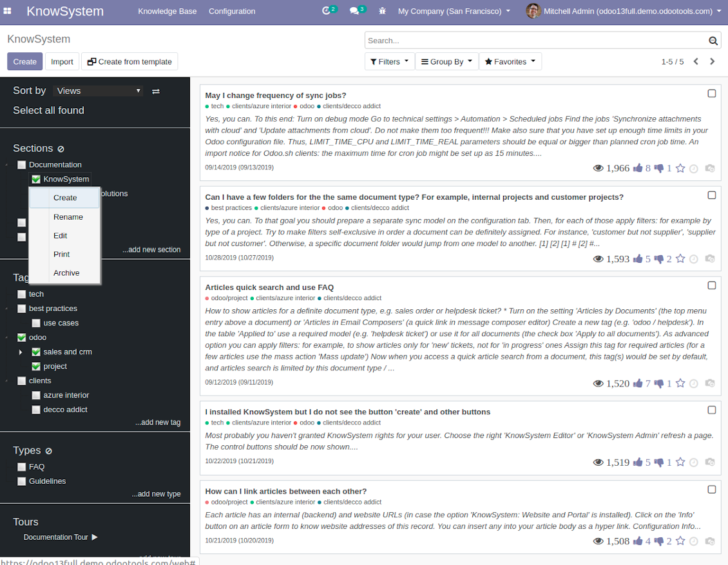Image resolution: width=728 pixels, height=565 pixels.
Task: Select the 'installed KnowSystem' article checkbox
Action: (711, 410)
